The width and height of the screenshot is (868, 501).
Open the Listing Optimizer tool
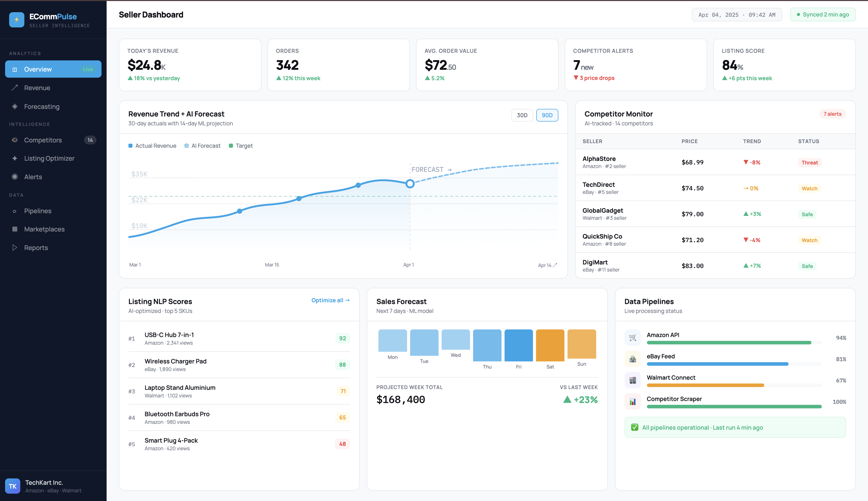pos(49,158)
